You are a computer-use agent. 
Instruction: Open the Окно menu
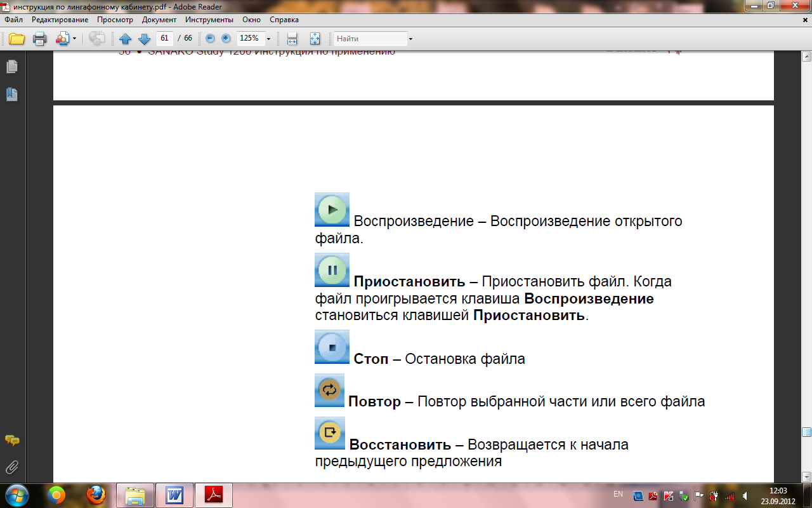(x=251, y=20)
